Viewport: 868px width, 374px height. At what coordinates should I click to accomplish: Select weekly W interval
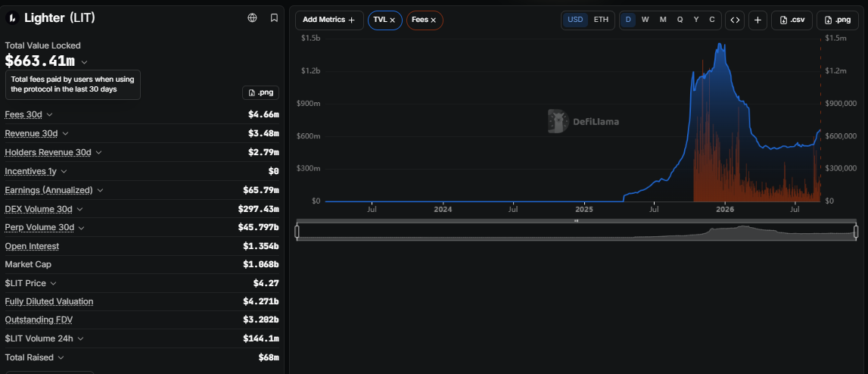(x=646, y=20)
